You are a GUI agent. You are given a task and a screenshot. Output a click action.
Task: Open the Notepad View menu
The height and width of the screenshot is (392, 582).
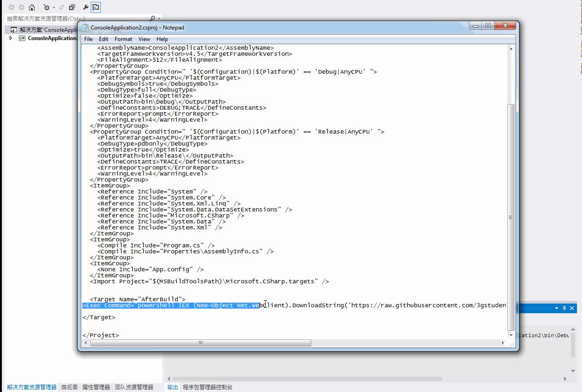pyautogui.click(x=145, y=39)
